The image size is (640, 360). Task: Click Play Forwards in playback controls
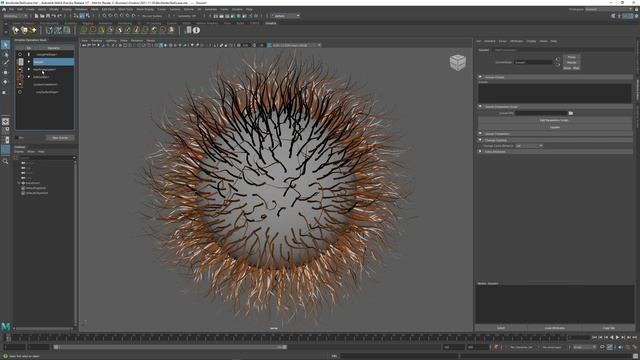point(617,338)
